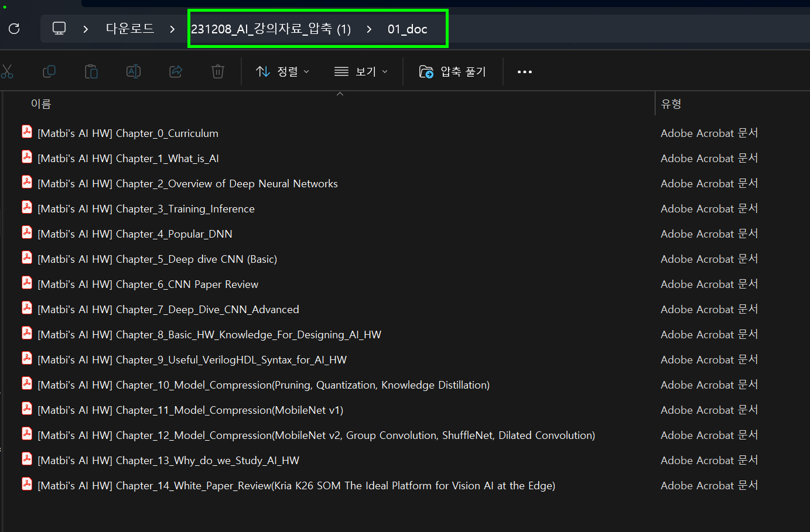810x532 pixels.
Task: Click Adobe Acrobat 문서 type of Chapter_14
Action: coord(709,486)
